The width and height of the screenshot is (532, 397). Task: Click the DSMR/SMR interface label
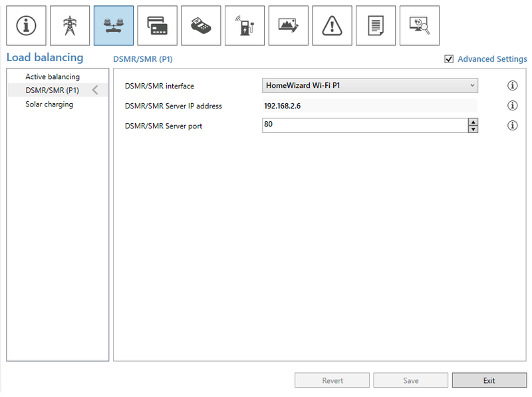tap(160, 86)
